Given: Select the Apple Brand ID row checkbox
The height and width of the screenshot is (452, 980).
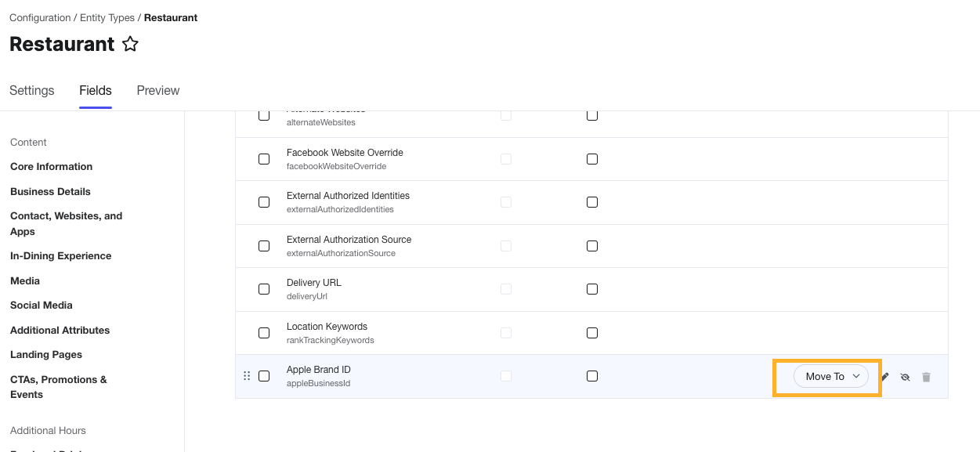Looking at the screenshot, I should [264, 376].
